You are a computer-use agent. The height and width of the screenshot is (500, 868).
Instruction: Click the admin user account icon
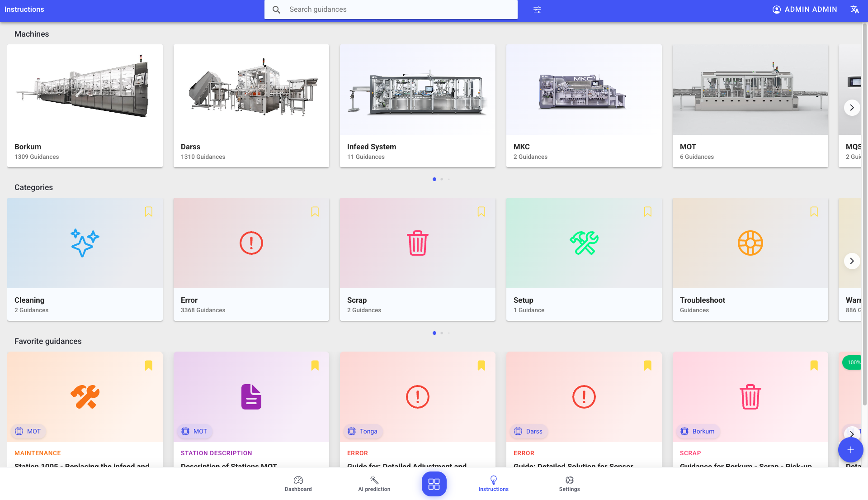click(777, 10)
